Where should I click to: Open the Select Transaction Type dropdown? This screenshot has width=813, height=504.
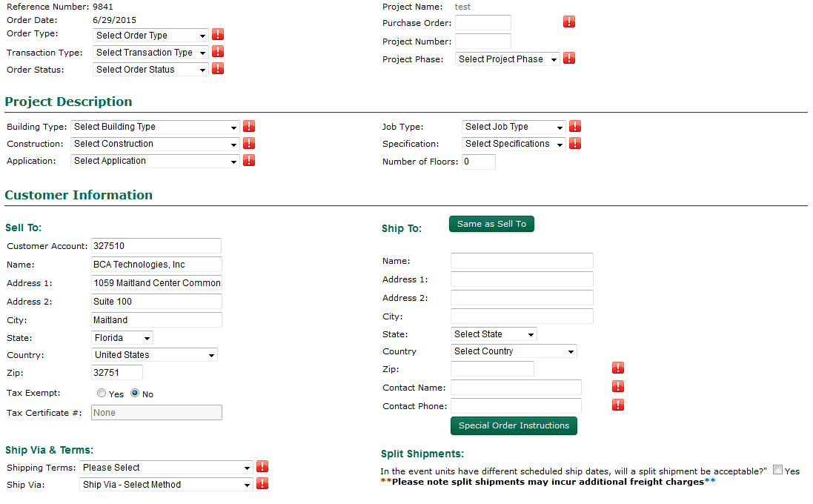coord(151,53)
